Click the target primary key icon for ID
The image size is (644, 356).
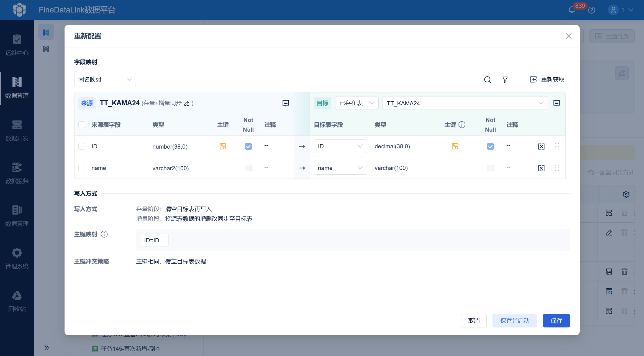pos(455,146)
